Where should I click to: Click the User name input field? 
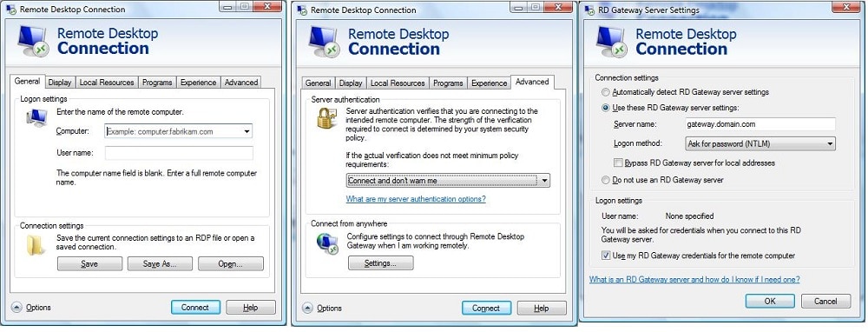point(179,153)
